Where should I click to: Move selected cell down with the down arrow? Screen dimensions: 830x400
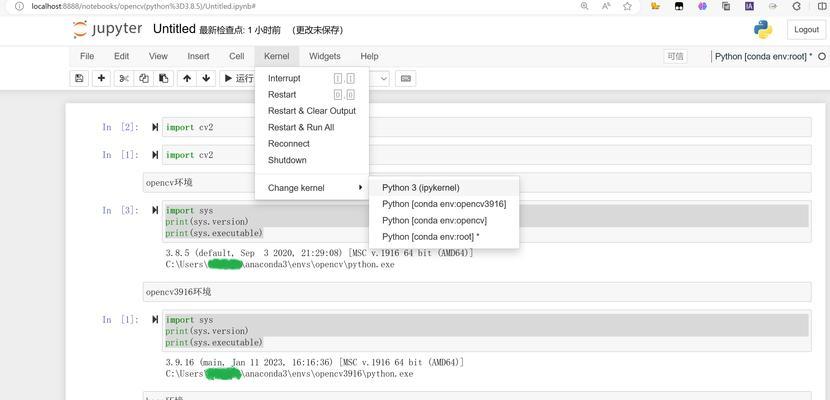206,78
